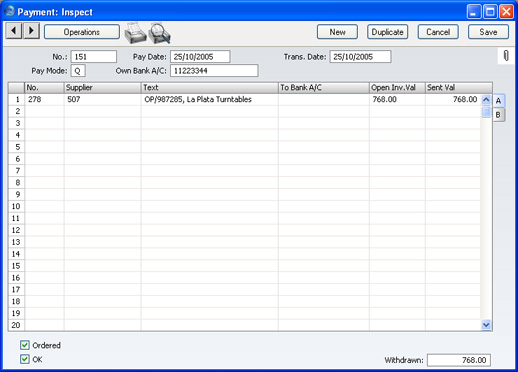Click the payment No. field 151
Screen dimensions: 518x372
[x=94, y=57]
